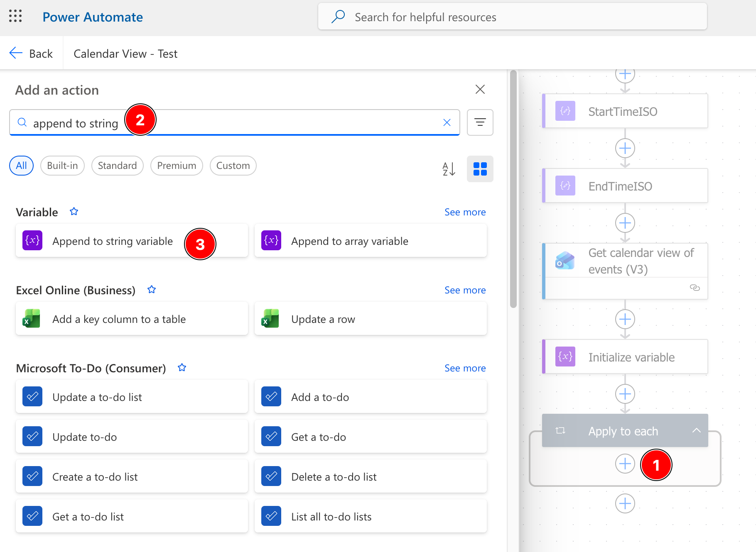Open the app launcher waffle menu
This screenshot has width=756, height=552.
15,17
